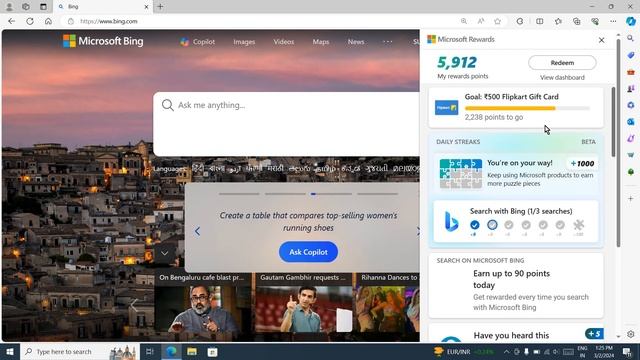
Task: Open the notifications center icon
Action: [627, 351]
